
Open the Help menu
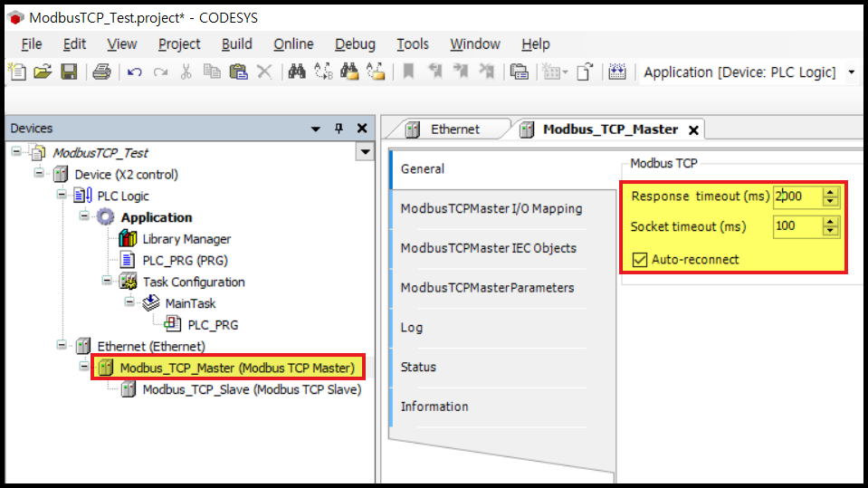tap(535, 44)
